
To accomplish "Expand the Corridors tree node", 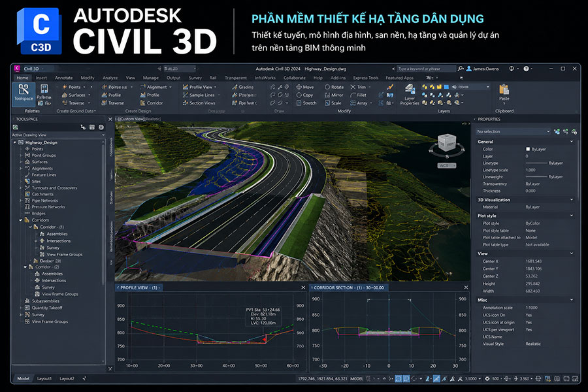I will tap(21, 220).
